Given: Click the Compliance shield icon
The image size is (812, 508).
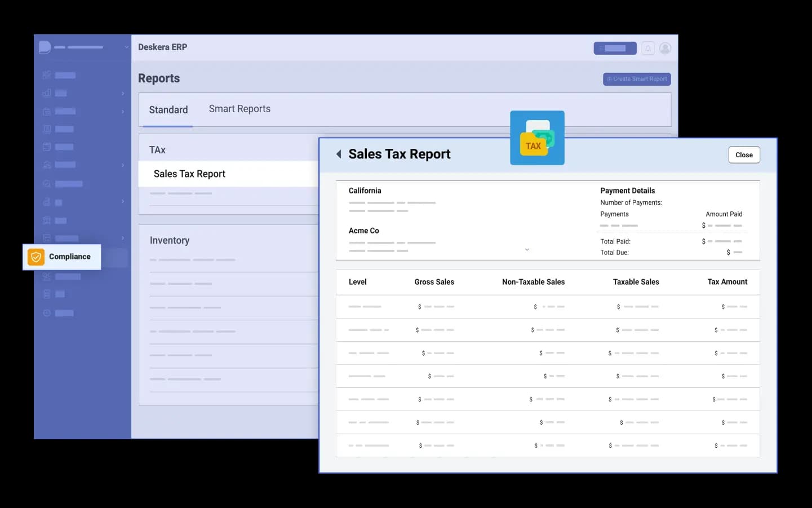Looking at the screenshot, I should click(36, 257).
